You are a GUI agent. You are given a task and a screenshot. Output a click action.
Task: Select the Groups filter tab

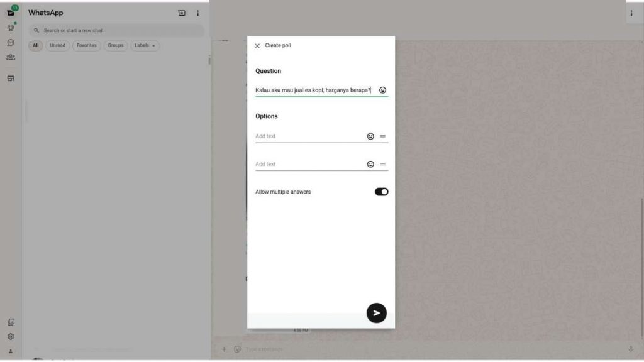115,46
